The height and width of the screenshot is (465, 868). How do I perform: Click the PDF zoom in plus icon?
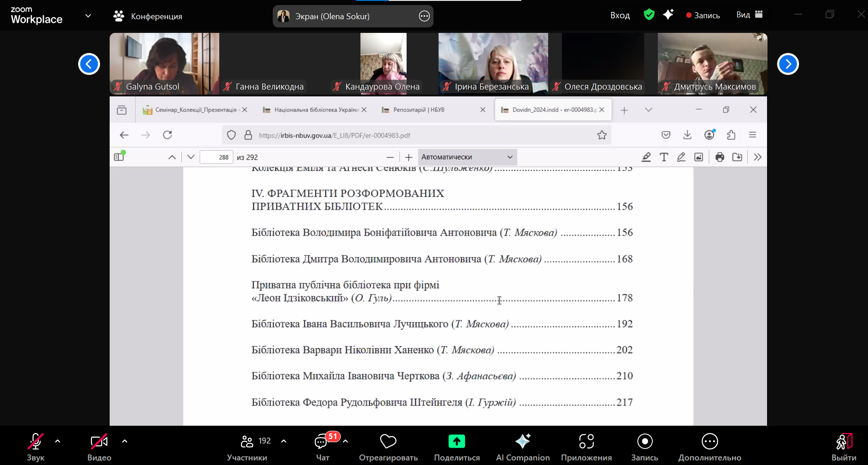pyautogui.click(x=408, y=157)
